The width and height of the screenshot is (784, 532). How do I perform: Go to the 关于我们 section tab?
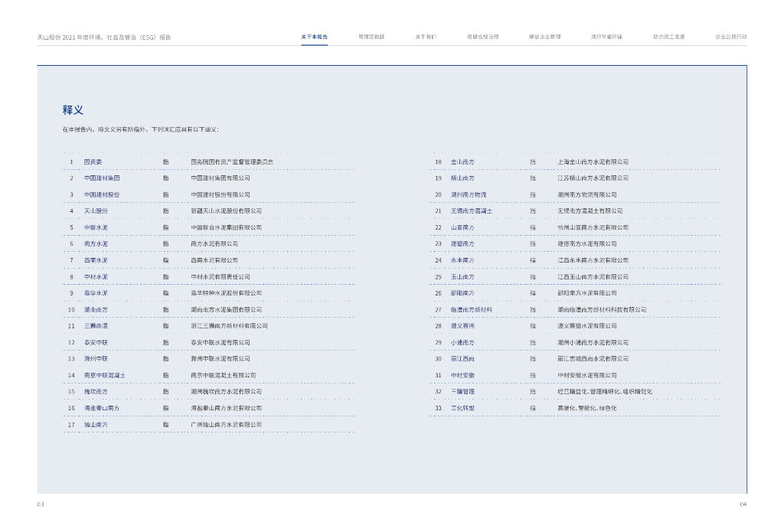tap(426, 37)
